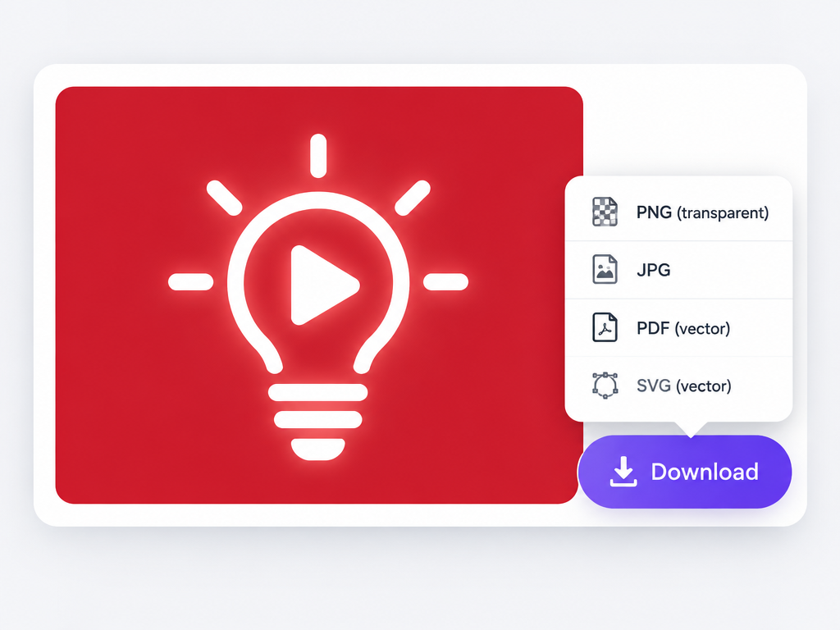The width and height of the screenshot is (840, 630).
Task: Click the download arrow icon
Action: click(x=623, y=472)
